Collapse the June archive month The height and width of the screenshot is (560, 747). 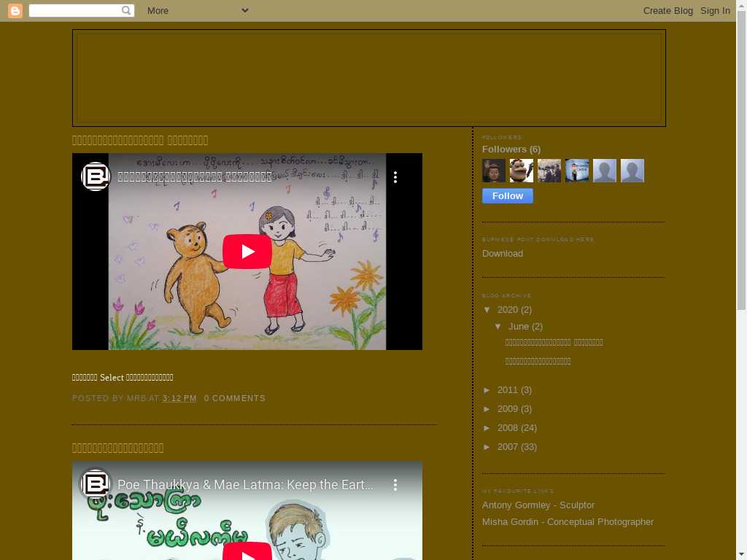tap(498, 327)
